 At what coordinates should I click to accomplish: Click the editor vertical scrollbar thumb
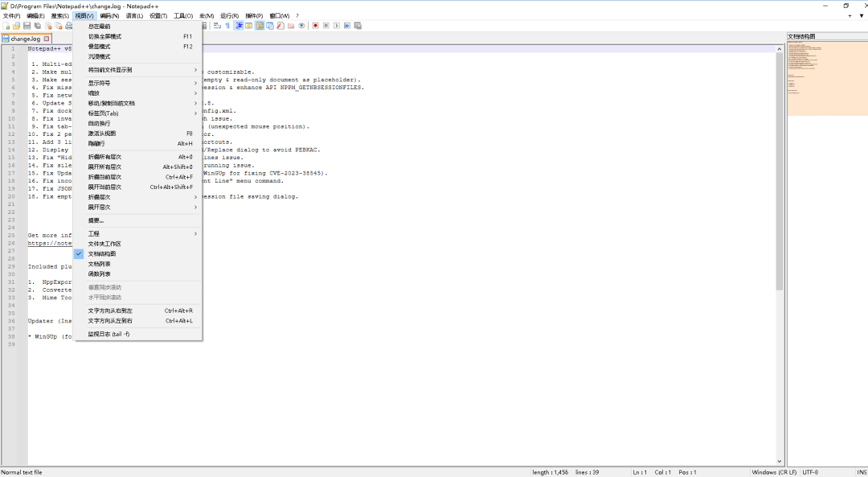779,172
